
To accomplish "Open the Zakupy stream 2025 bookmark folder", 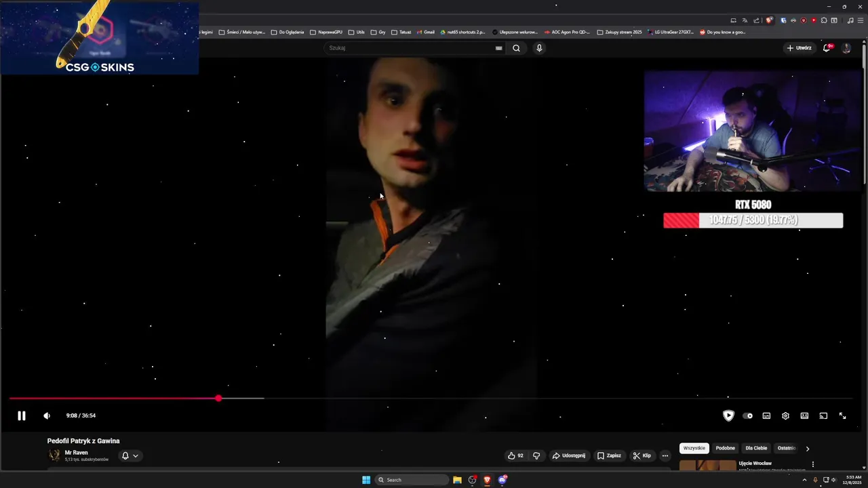I will tap(619, 32).
